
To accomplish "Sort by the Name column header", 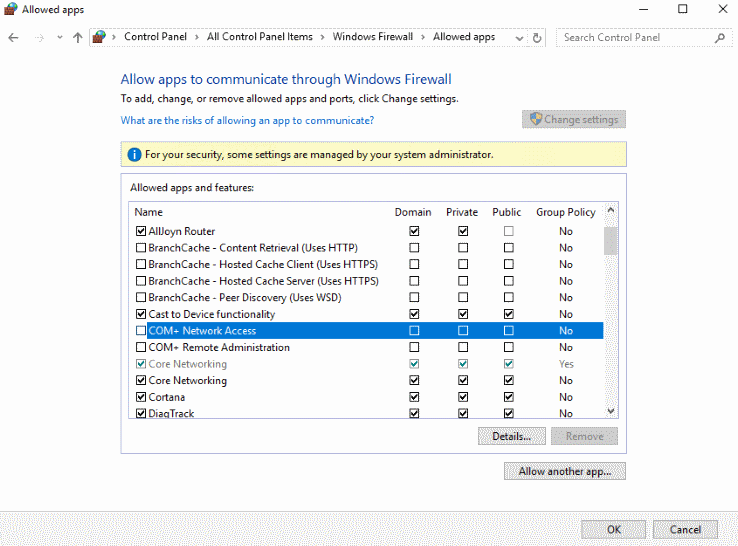I will pyautogui.click(x=149, y=212).
